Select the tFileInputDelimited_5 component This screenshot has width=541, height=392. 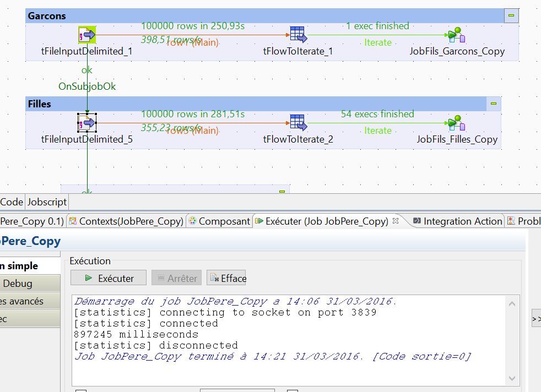tap(87, 122)
